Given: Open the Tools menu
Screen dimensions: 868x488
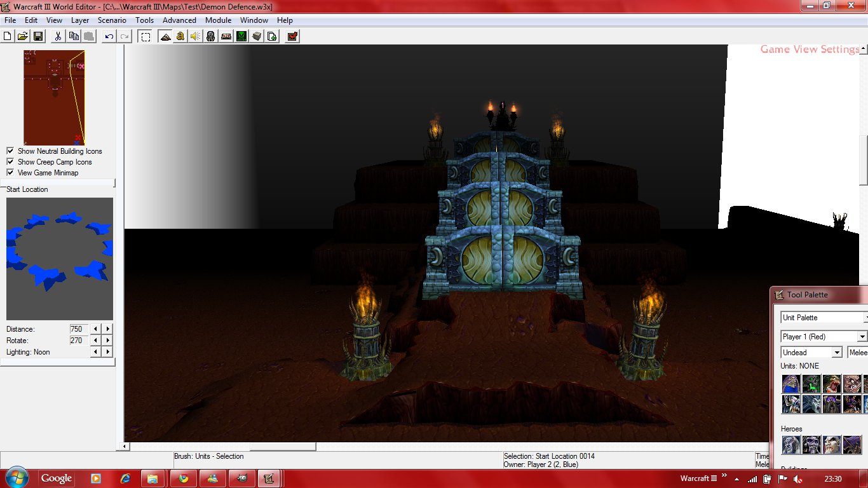Looking at the screenshot, I should point(144,20).
